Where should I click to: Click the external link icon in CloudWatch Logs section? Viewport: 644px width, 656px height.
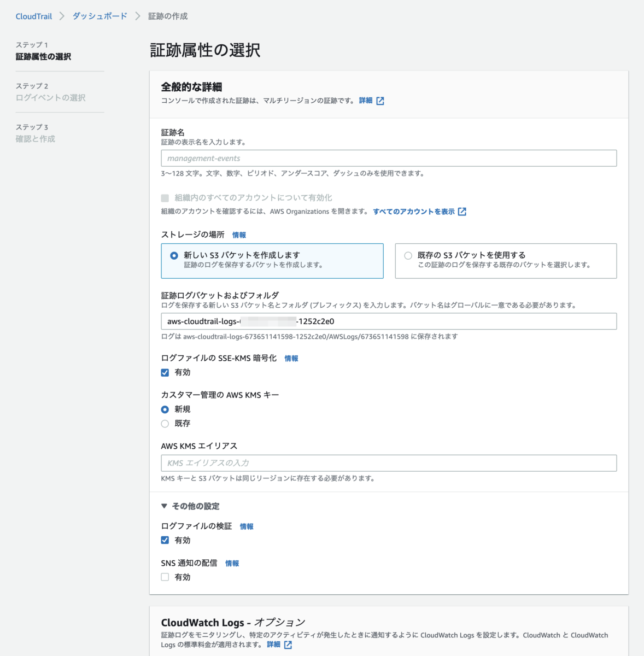click(x=288, y=645)
